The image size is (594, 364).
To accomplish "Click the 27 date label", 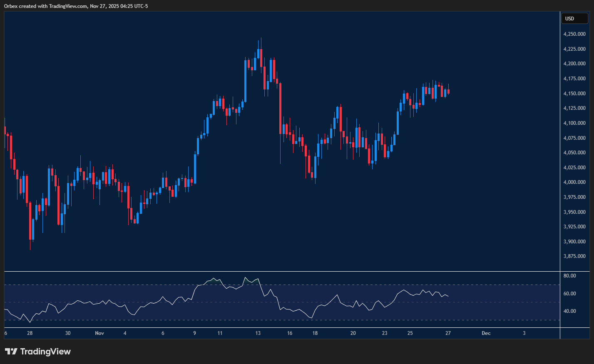I will pos(448,333).
